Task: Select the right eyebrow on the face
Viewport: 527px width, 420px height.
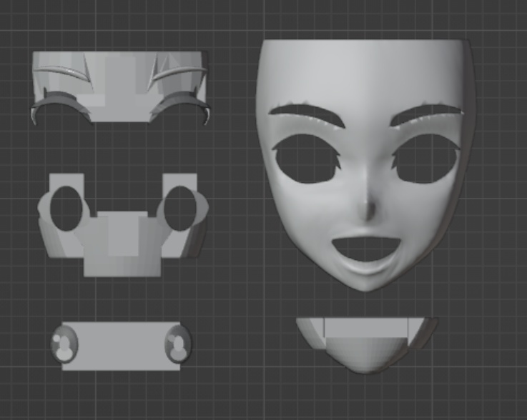Action: click(x=427, y=115)
